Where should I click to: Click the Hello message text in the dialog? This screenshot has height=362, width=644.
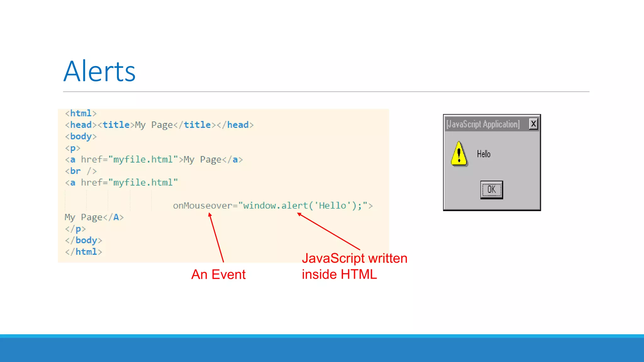click(483, 154)
